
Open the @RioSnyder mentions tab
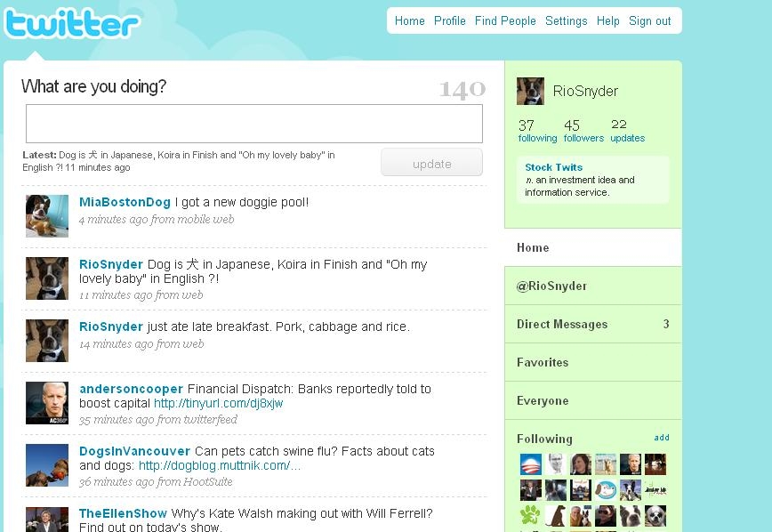tap(593, 286)
